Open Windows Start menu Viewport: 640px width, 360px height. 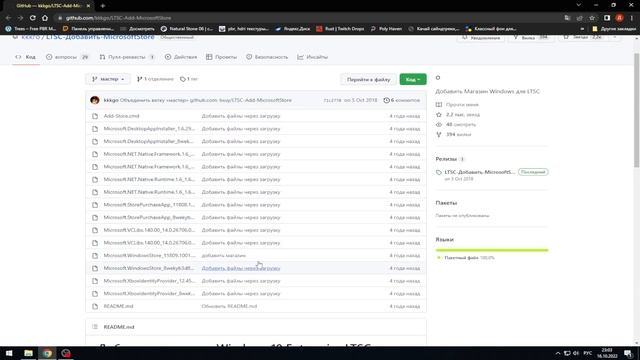[9, 353]
